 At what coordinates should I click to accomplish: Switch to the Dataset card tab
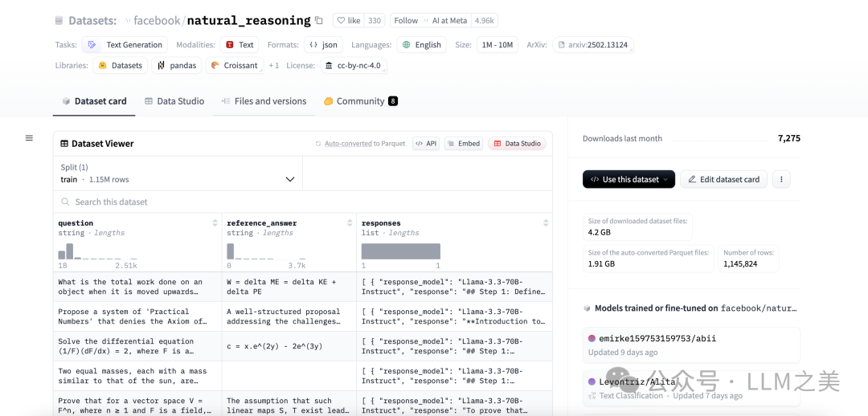click(94, 101)
